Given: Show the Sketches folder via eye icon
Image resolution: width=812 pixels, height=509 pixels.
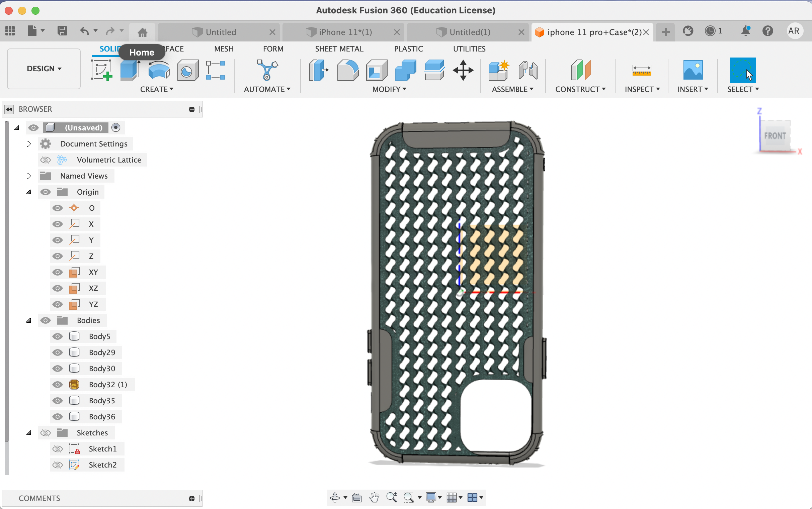Looking at the screenshot, I should point(46,432).
